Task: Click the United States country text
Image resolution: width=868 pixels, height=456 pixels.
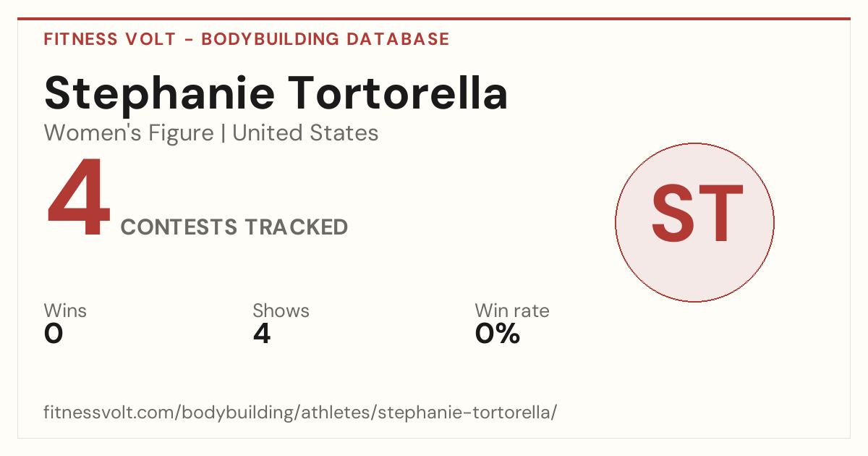Action: coord(305,133)
